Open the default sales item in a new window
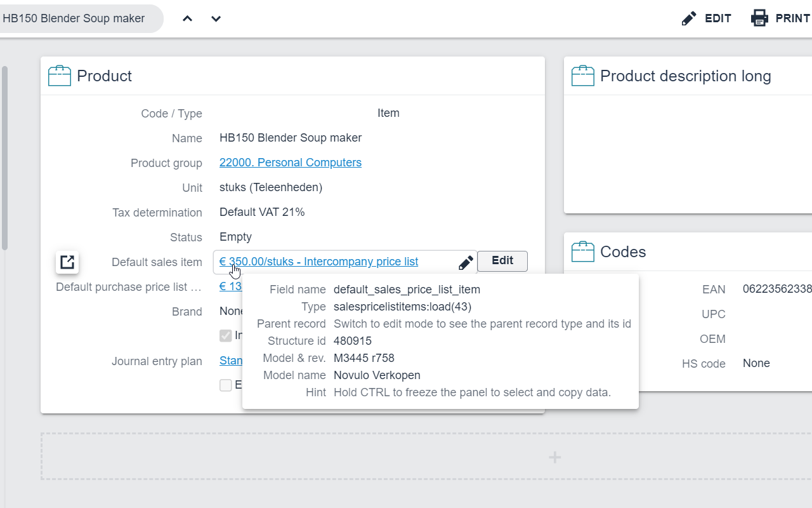The width and height of the screenshot is (812, 508). pos(67,262)
